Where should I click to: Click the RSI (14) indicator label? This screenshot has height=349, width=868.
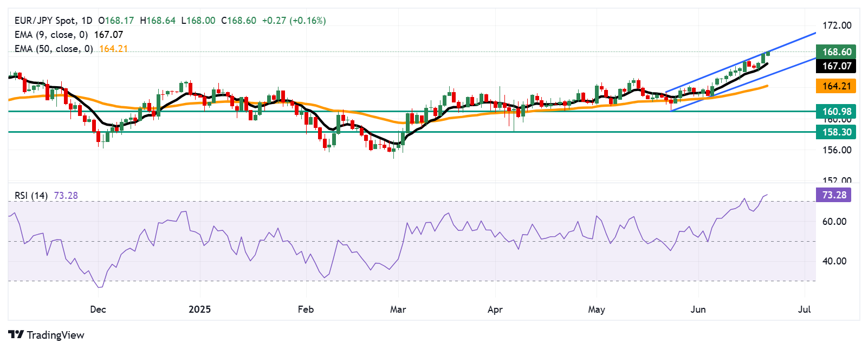pos(31,196)
